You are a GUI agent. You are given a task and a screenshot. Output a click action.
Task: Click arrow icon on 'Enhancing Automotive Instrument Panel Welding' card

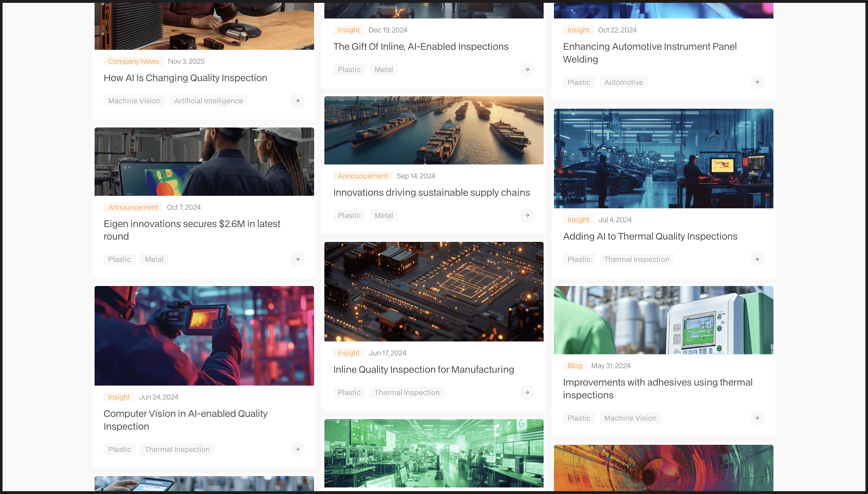(x=757, y=82)
